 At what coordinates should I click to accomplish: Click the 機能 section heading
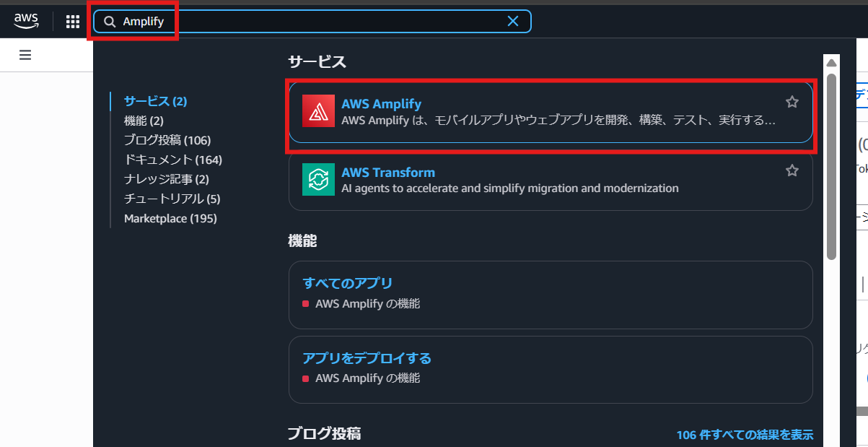pos(302,240)
